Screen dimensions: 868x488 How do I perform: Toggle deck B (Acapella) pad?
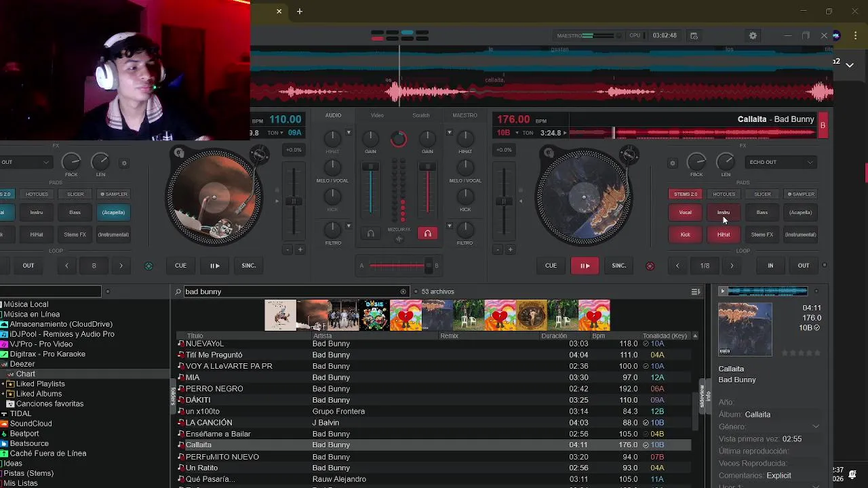click(800, 213)
